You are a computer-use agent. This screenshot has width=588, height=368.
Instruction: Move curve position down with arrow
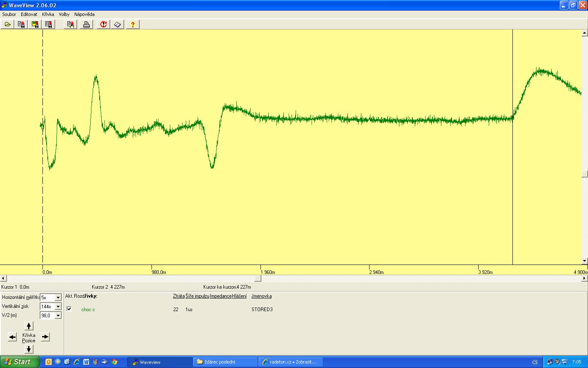point(29,349)
